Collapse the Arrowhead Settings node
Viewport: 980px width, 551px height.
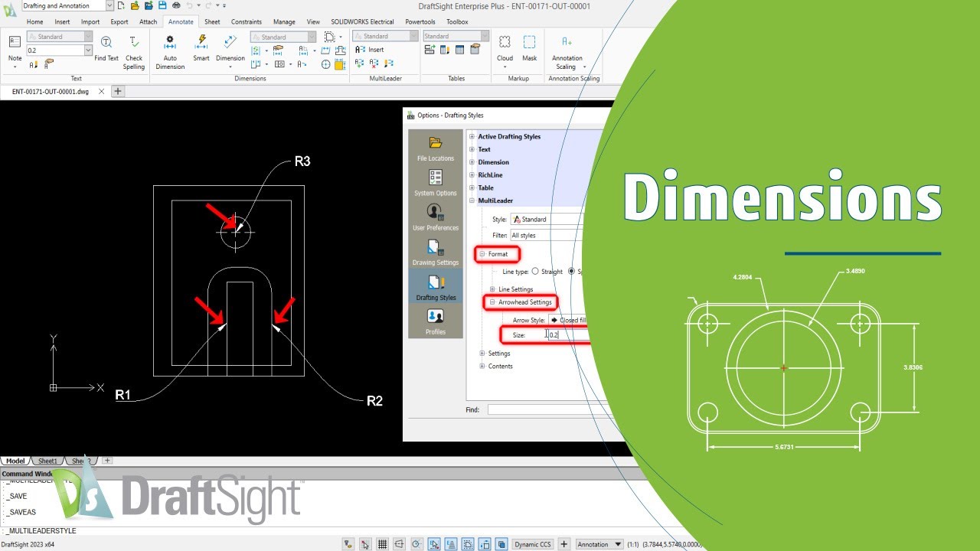[492, 302]
